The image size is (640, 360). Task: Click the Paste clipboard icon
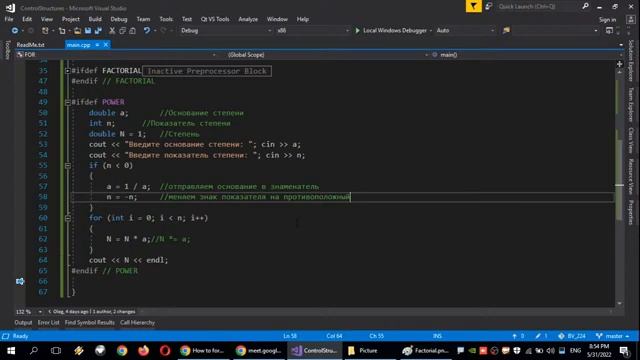click(x=132, y=31)
